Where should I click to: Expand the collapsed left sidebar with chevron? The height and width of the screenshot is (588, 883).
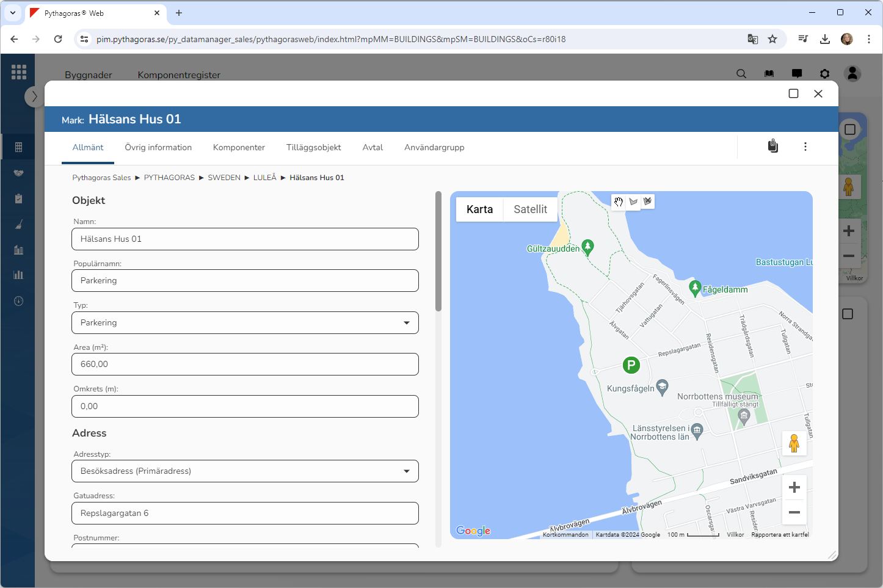[34, 96]
